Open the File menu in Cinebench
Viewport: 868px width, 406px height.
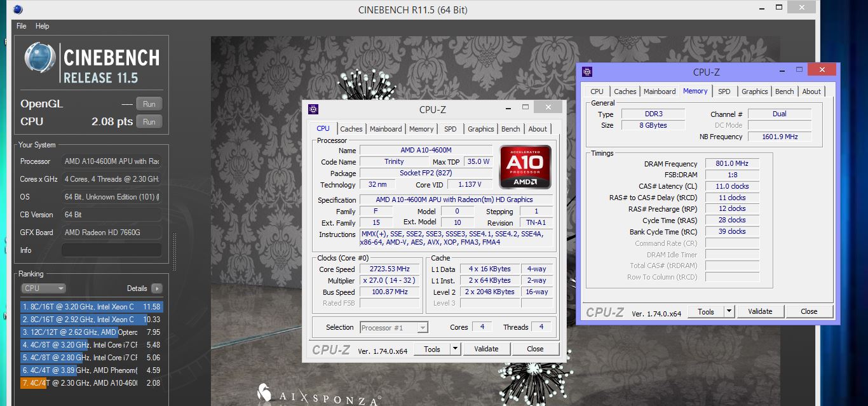22,26
